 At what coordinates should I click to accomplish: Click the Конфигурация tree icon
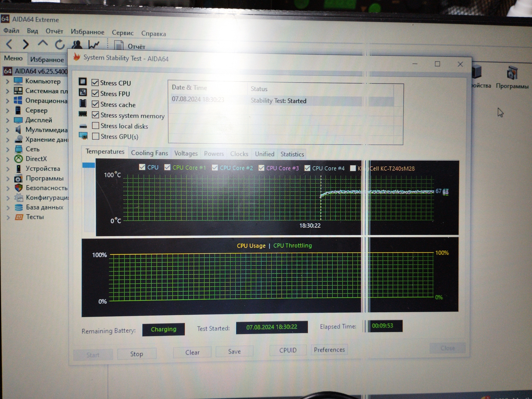point(19,198)
